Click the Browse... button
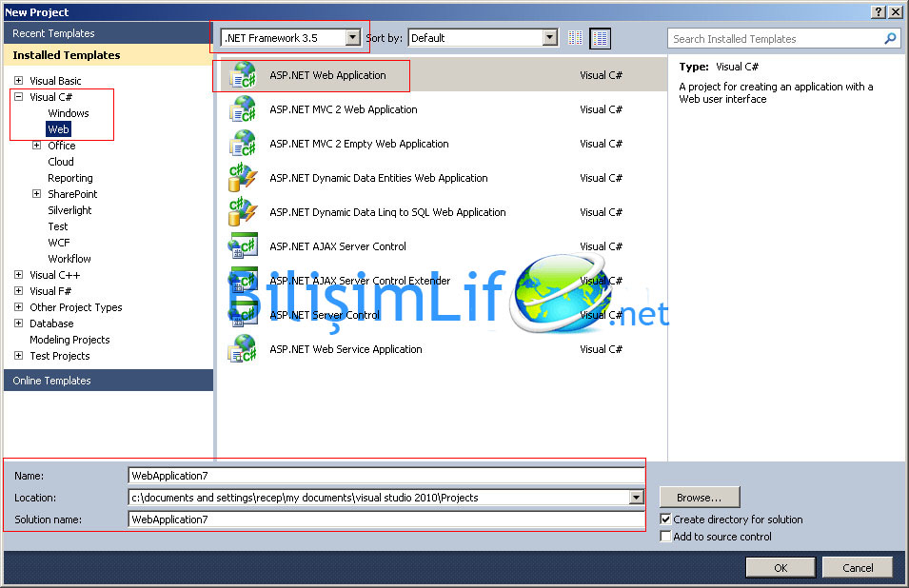The image size is (909, 588). click(700, 498)
